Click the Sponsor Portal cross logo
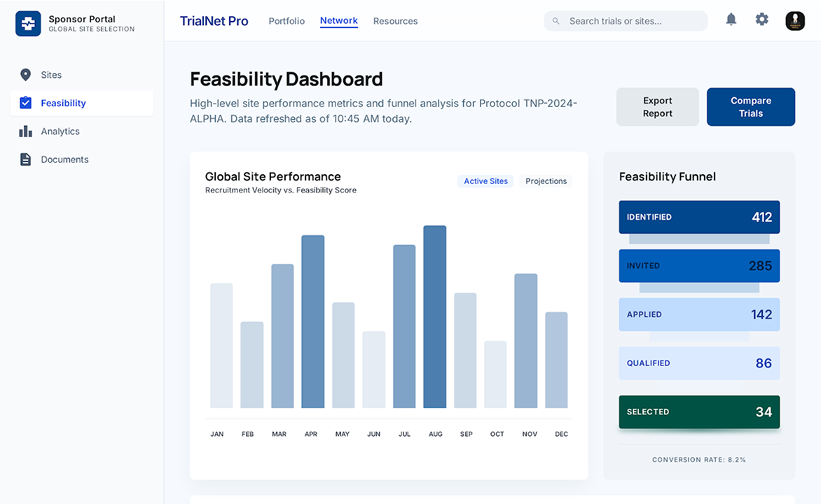The height and width of the screenshot is (504, 821). click(x=28, y=23)
